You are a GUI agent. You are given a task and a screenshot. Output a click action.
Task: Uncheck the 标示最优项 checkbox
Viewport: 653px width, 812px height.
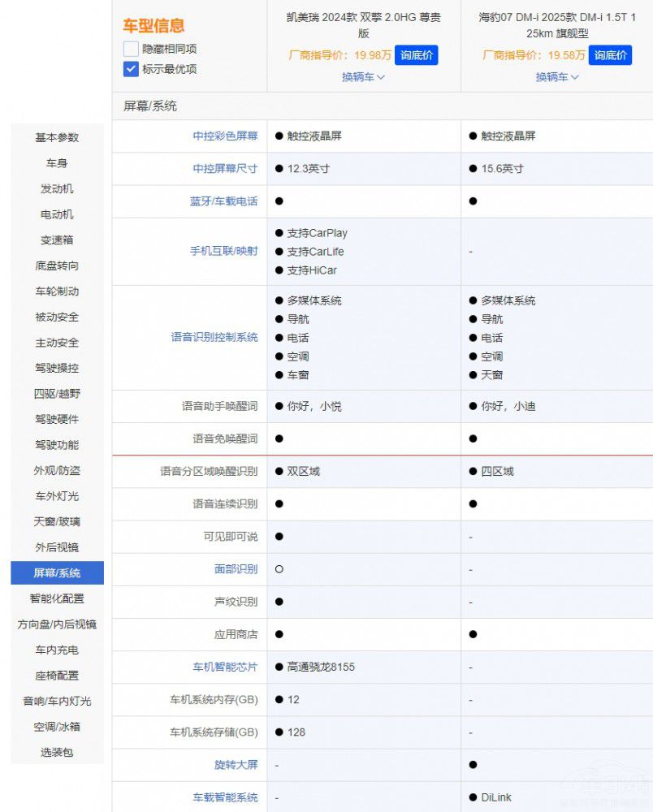[131, 69]
